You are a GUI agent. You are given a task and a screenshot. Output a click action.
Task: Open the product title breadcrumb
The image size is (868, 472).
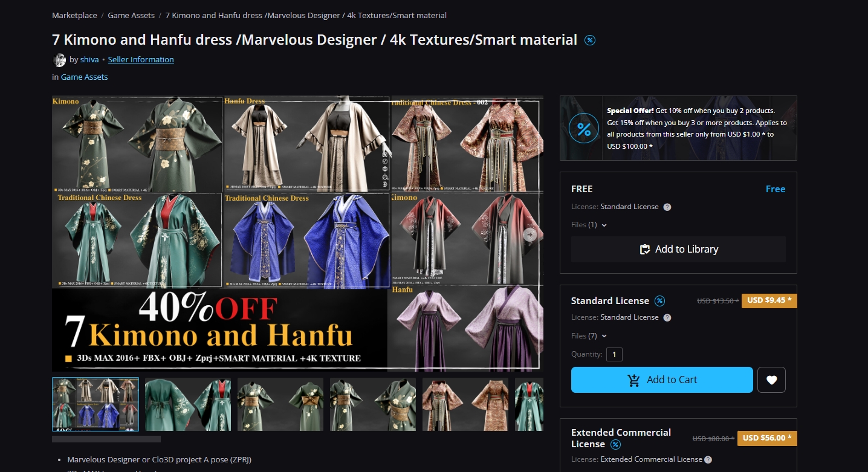306,15
